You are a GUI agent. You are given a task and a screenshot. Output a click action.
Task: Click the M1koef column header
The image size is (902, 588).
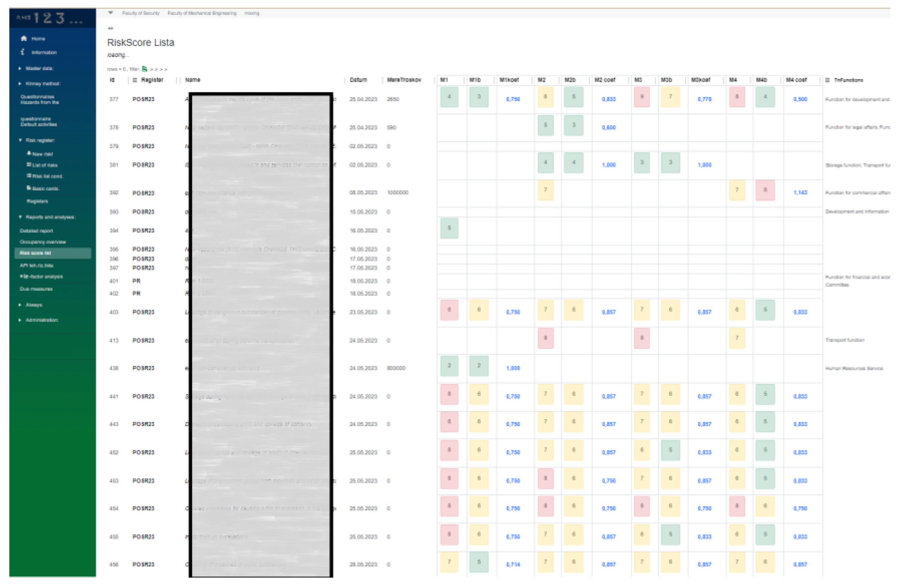pos(509,80)
